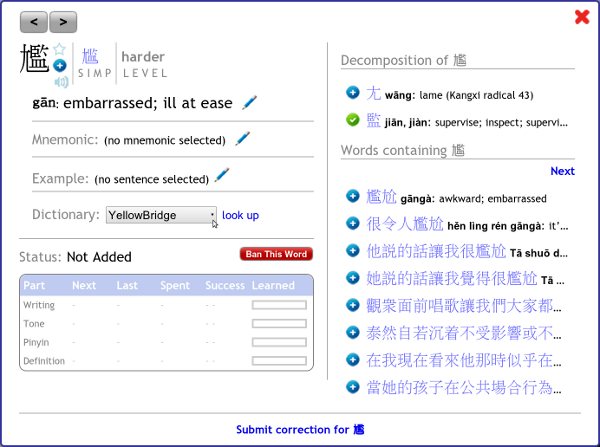600x447 pixels.
Task: Add component 尢 wāng with the plus icon
Action: (352, 92)
